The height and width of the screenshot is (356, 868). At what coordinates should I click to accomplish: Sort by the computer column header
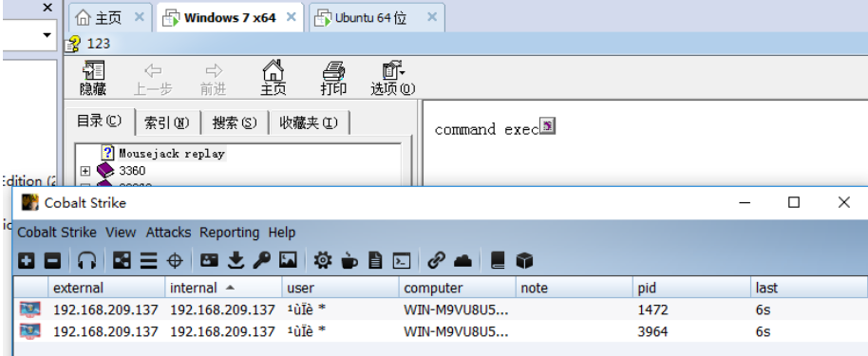[x=457, y=288]
